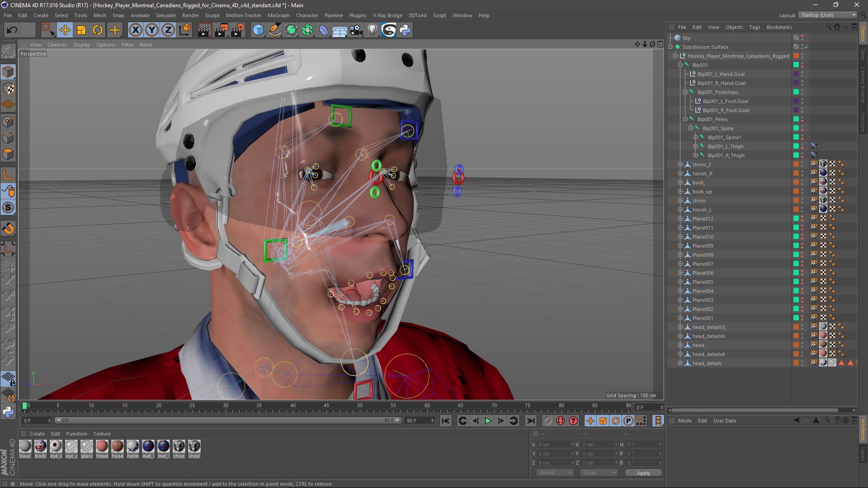This screenshot has width=868, height=488.
Task: Open the File menu
Action: point(8,15)
